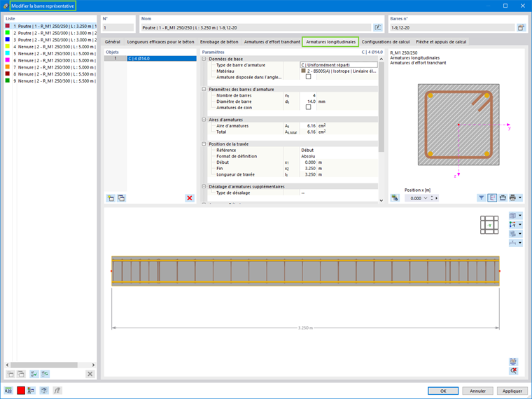Add a new reinforcement object in Objets
This screenshot has height=399, width=532.
(111, 198)
